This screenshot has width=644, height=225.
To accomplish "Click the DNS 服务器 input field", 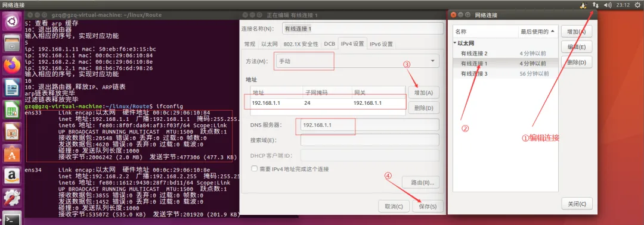I will point(370,124).
